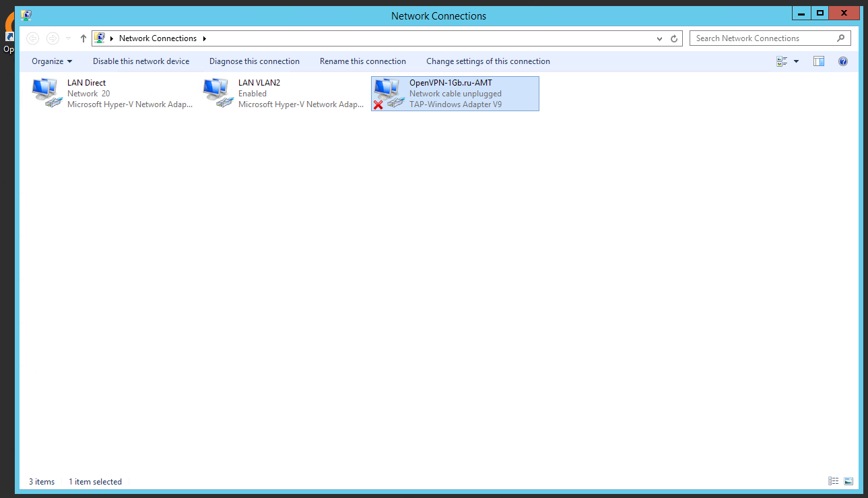
Task: Click '1 item selected' in status bar
Action: click(95, 482)
